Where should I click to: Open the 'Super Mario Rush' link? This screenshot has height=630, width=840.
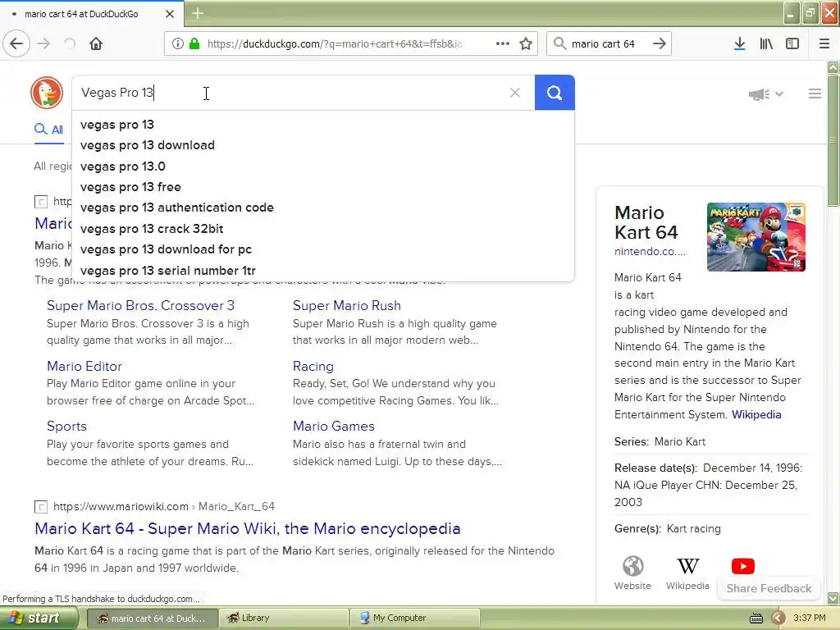(x=347, y=305)
